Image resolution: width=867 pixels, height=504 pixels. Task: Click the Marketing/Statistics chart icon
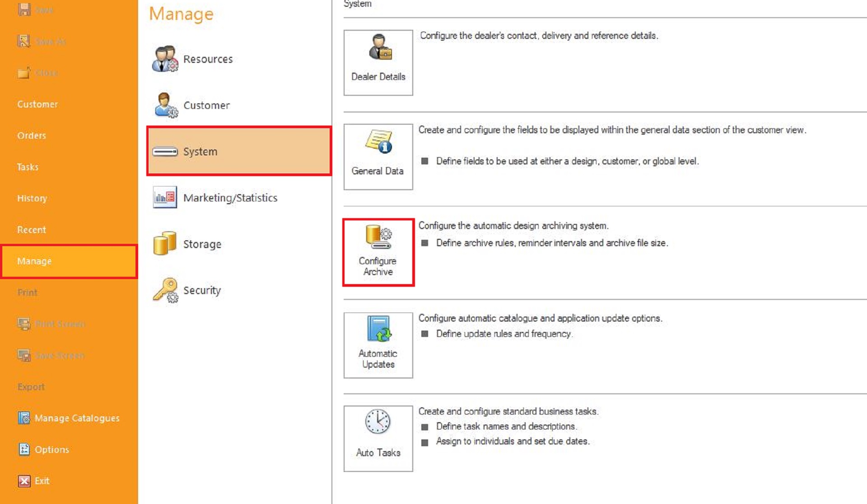click(165, 197)
